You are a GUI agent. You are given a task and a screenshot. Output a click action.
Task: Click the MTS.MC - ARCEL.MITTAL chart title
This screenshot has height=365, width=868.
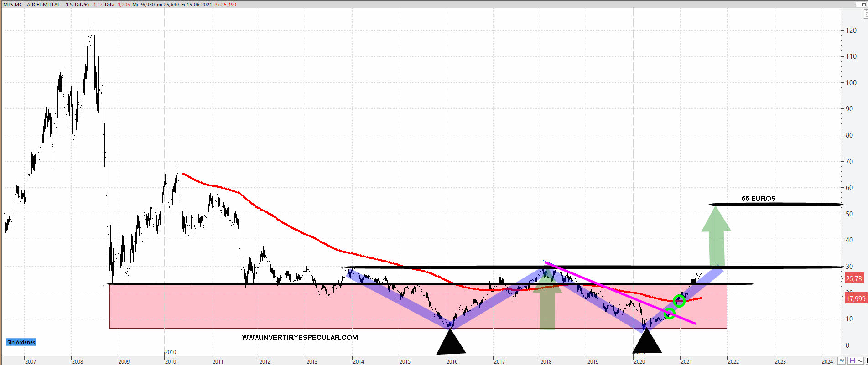[x=32, y=5]
